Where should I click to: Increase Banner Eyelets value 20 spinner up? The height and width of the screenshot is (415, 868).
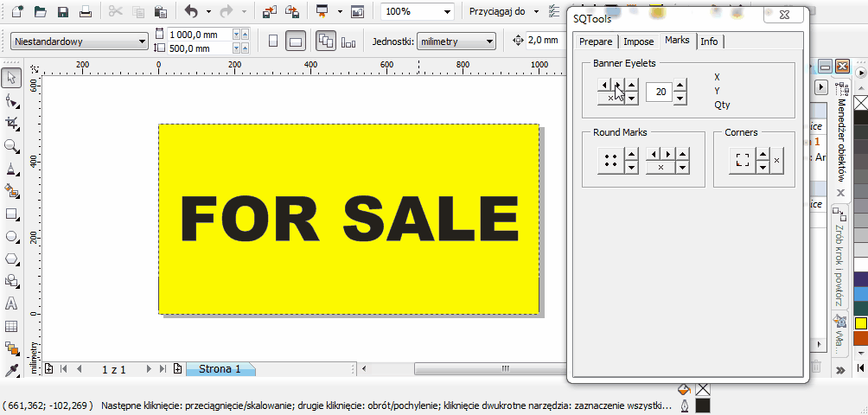click(x=681, y=86)
